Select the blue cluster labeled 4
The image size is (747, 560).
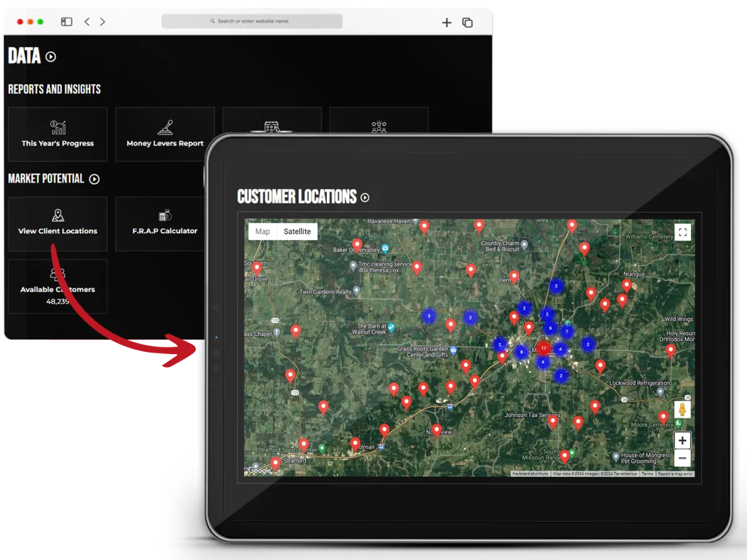[x=560, y=350]
